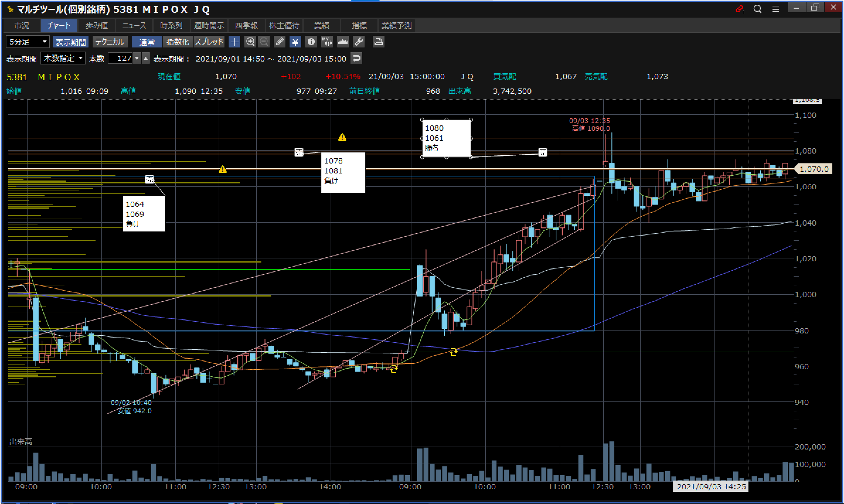The height and width of the screenshot is (504, 844).
Task: Open the 5分足 timeframe dropdown
Action: click(28, 42)
